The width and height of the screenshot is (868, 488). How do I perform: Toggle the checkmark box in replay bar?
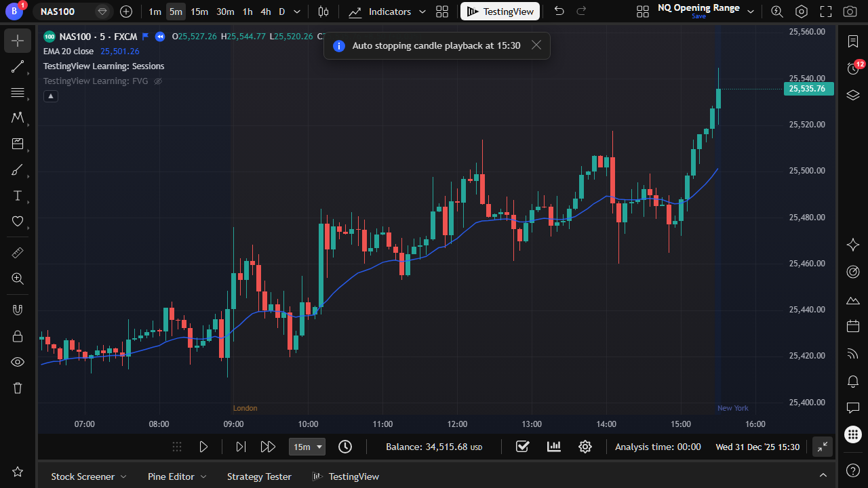[x=522, y=447]
